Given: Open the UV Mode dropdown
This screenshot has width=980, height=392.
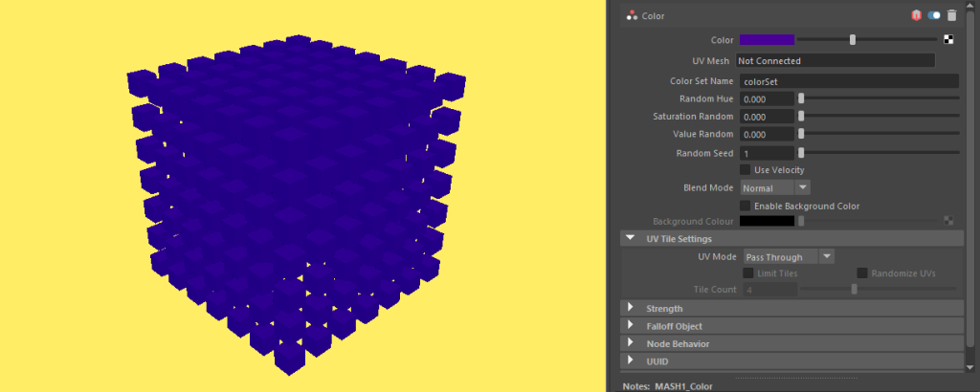Looking at the screenshot, I should pyautogui.click(x=789, y=256).
